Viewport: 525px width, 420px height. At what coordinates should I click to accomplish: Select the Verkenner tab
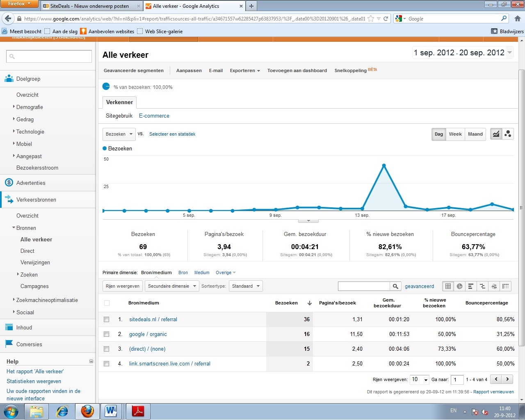[119, 102]
